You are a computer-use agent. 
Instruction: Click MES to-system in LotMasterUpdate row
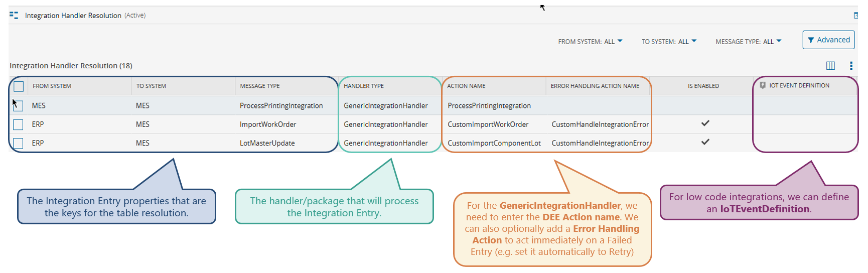(x=142, y=143)
